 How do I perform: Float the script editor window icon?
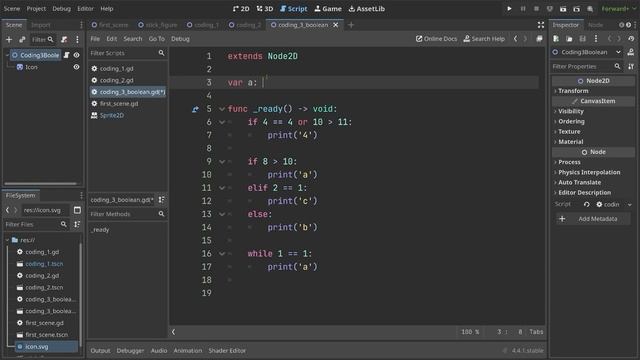(539, 39)
